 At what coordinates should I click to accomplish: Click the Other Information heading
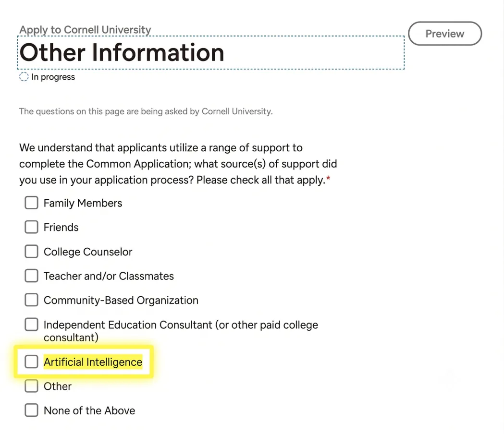[122, 52]
